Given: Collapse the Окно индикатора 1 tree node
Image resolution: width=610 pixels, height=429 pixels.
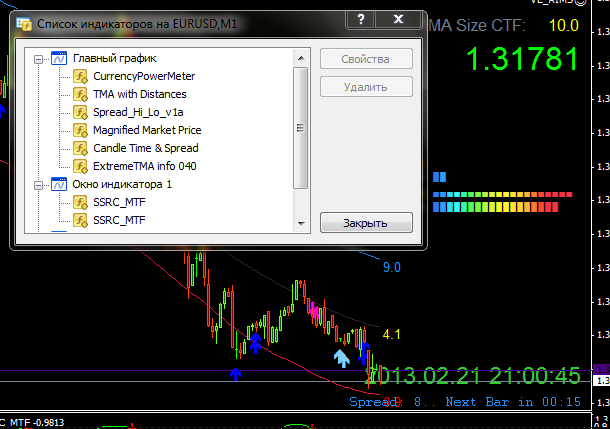Looking at the screenshot, I should pos(38,185).
